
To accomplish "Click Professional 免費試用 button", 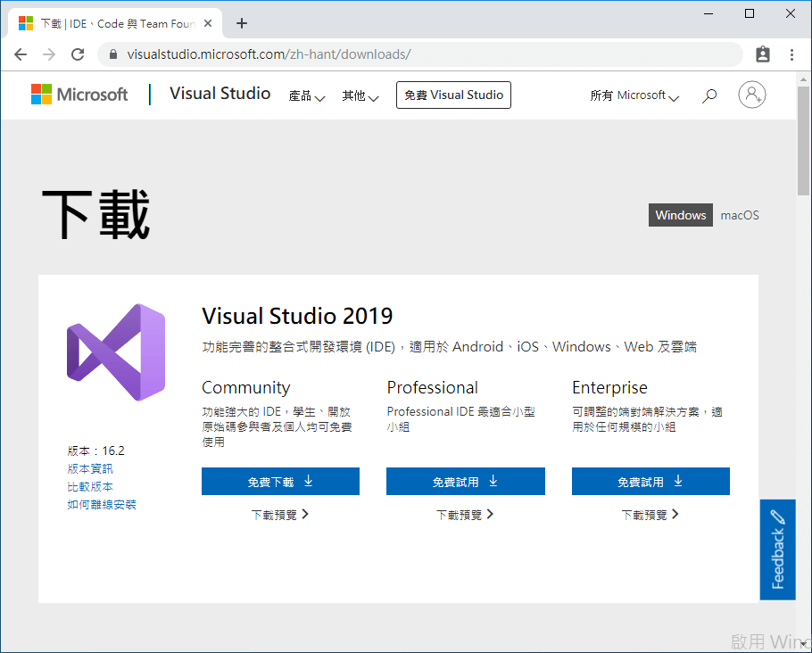I will click(466, 481).
